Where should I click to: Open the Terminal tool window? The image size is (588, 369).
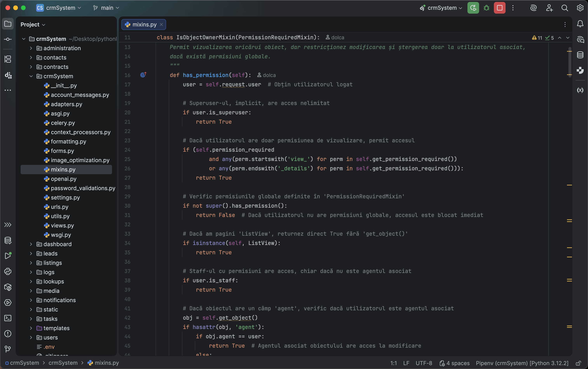[x=8, y=318]
